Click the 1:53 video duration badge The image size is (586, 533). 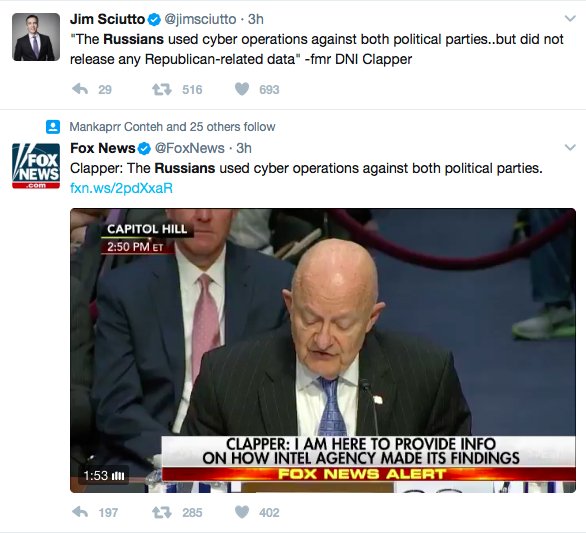tap(104, 475)
